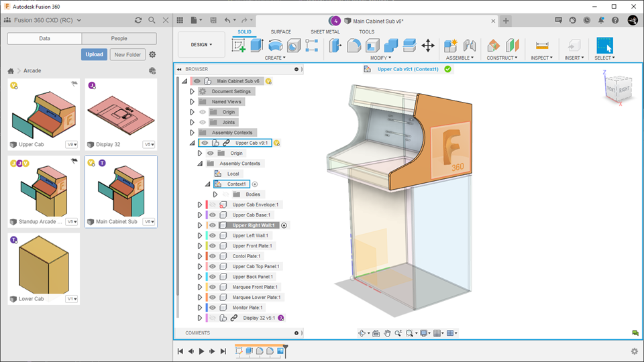
Task: Switch to the SHEET METAL tab
Action: 325,32
